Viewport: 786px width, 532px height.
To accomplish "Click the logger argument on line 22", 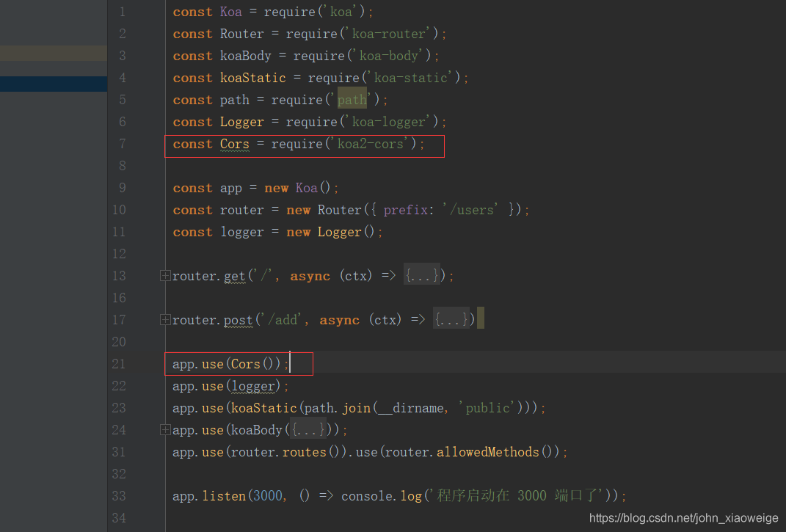I will click(252, 386).
